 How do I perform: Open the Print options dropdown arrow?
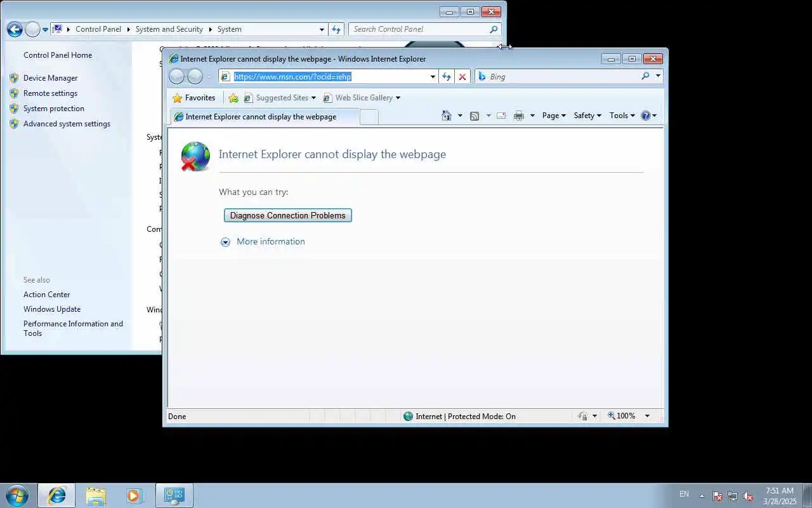pos(532,116)
